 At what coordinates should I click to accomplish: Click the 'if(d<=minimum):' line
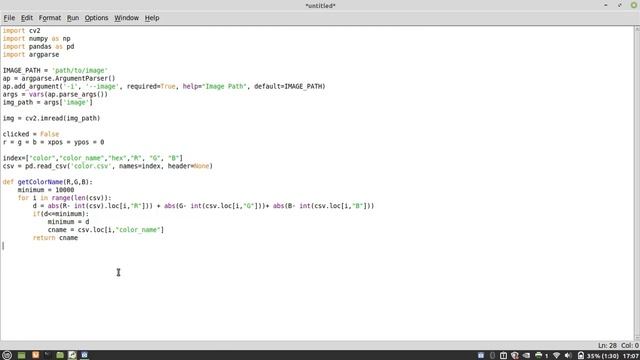tap(60, 214)
